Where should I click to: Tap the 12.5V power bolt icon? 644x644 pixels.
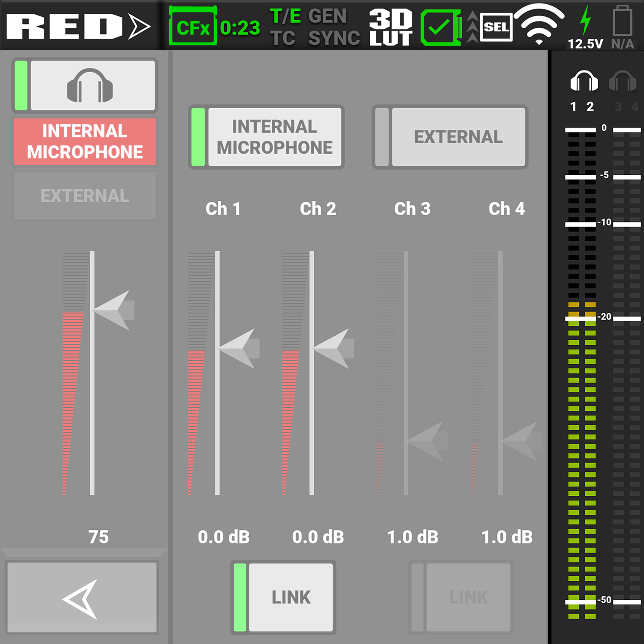click(x=585, y=21)
